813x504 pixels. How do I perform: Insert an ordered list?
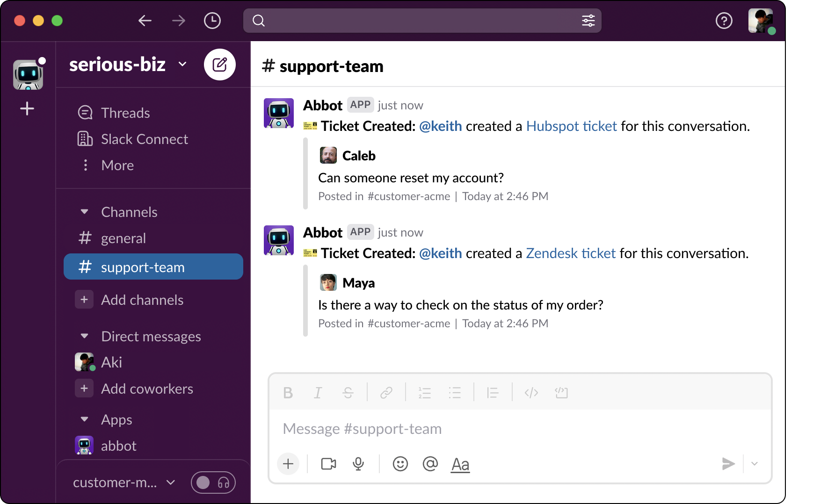click(x=425, y=393)
